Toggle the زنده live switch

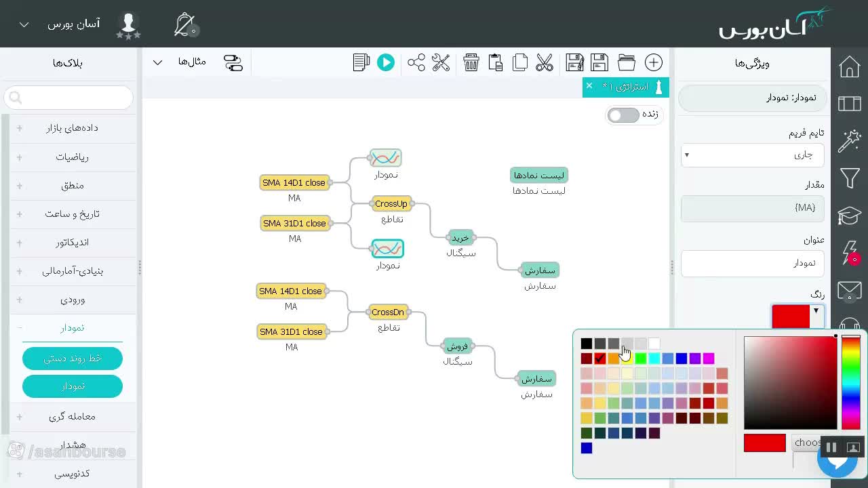[623, 115]
